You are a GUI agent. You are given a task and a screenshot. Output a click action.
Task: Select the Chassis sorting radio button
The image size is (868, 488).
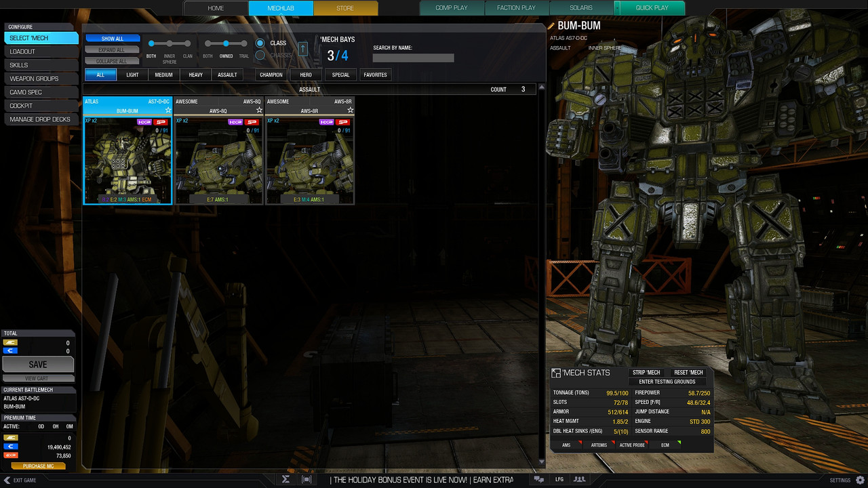pyautogui.click(x=260, y=55)
